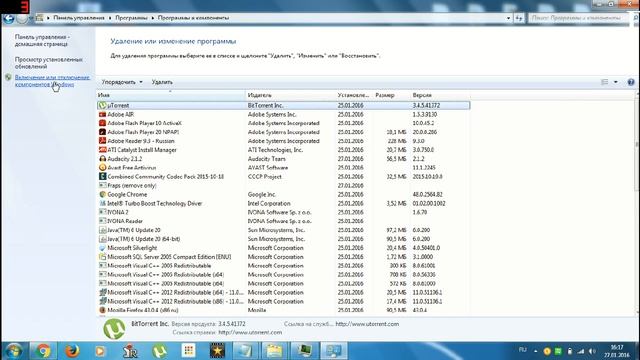Click the Удалить toolbar button
640x360 pixels.
tap(162, 82)
